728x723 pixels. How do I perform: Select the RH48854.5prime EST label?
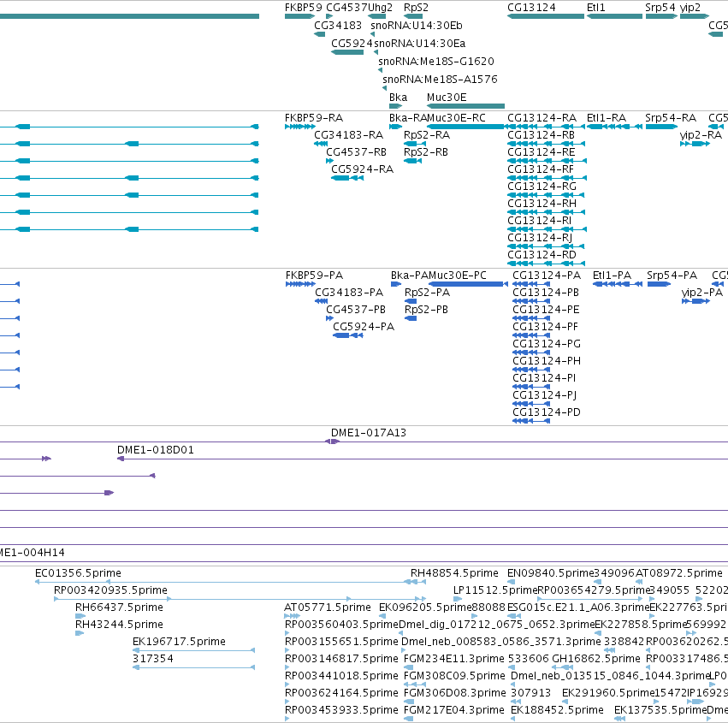tap(454, 573)
